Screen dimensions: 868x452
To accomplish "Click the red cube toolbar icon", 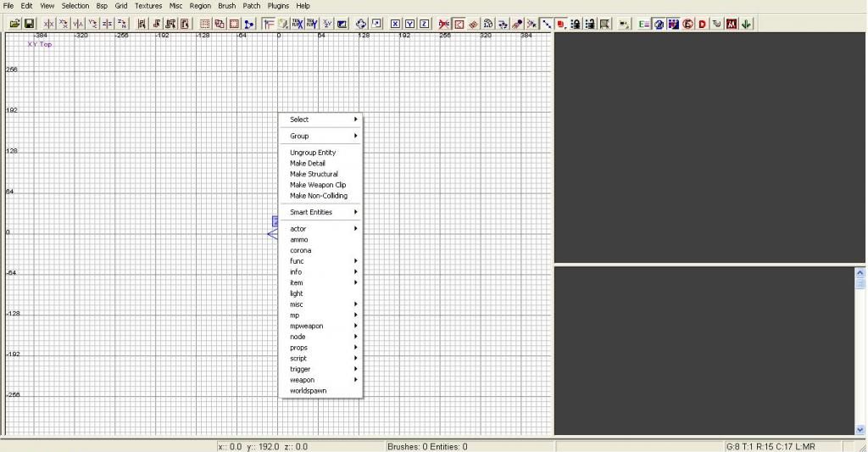I will 561,24.
